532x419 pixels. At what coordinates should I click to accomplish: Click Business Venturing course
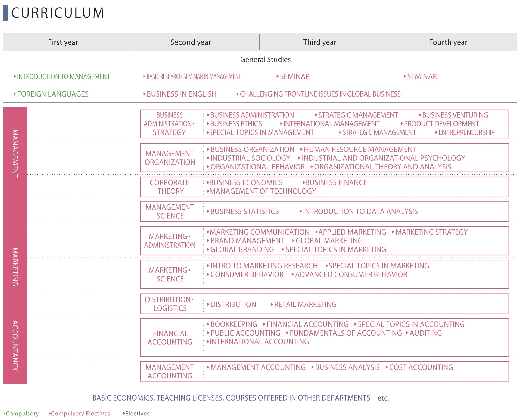tap(455, 115)
